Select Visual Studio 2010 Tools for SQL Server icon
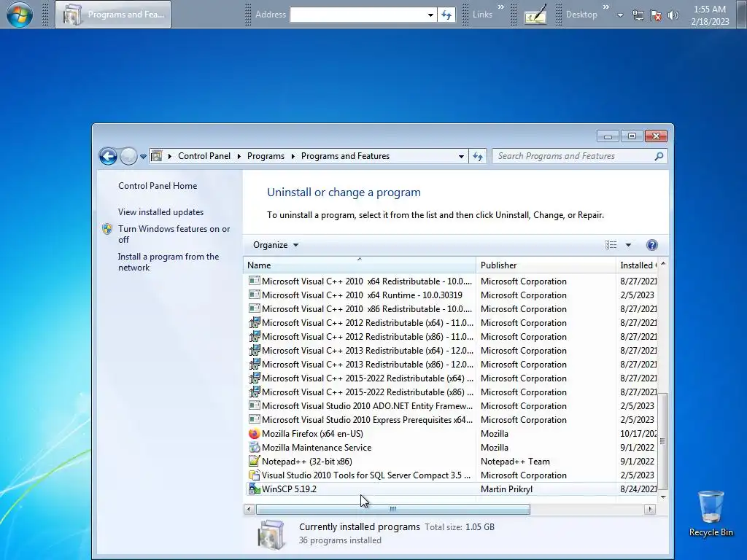The width and height of the screenshot is (747, 560). coord(255,475)
